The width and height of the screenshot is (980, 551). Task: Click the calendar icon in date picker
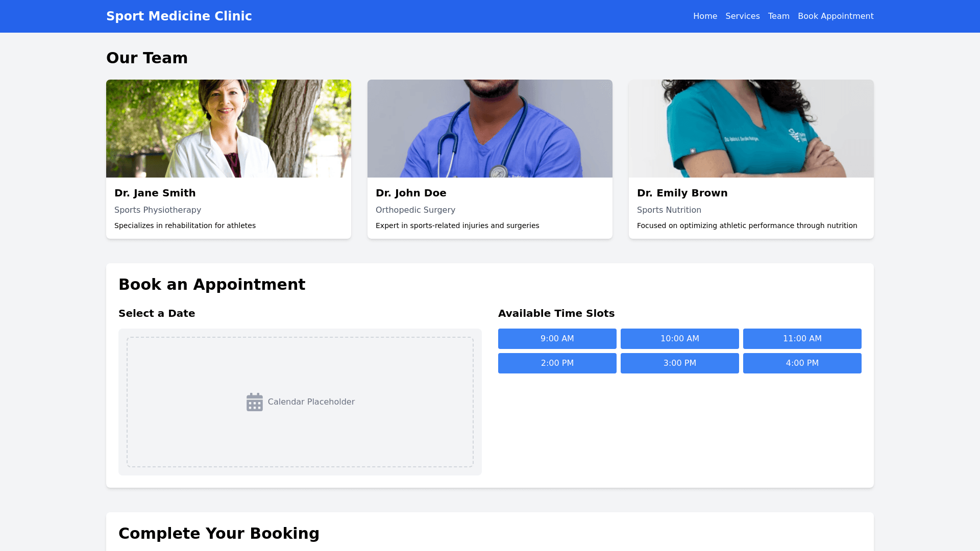point(254,402)
